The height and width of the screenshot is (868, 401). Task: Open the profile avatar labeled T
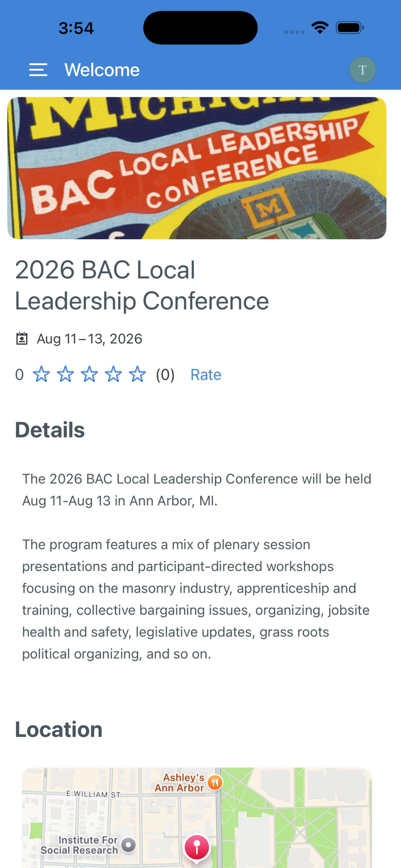tap(363, 70)
